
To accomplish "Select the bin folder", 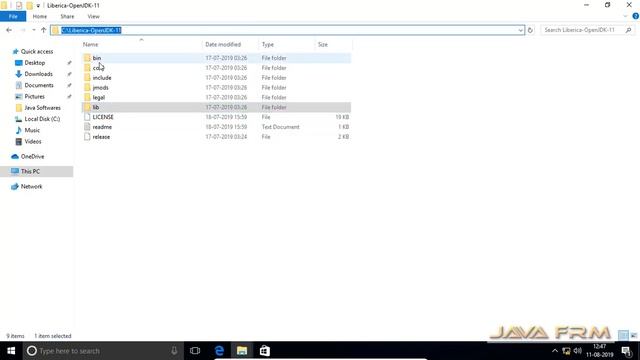I will (x=216, y=58).
